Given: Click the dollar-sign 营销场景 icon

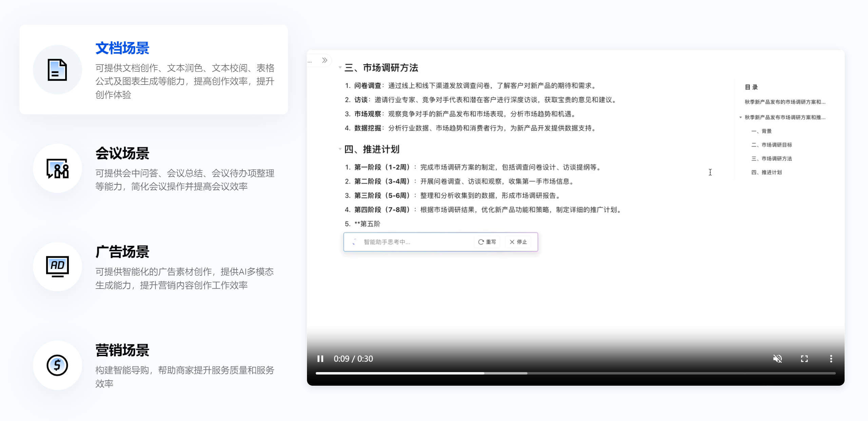Looking at the screenshot, I should [x=57, y=365].
